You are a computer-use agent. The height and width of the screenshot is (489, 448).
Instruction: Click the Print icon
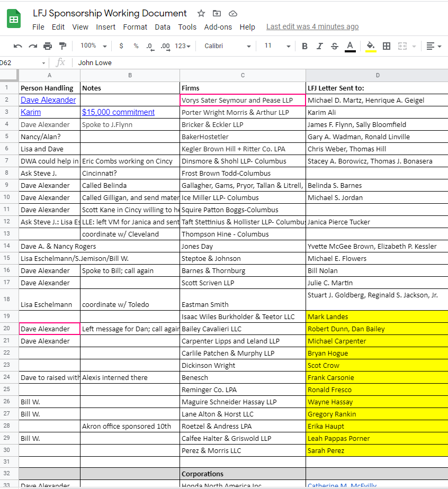tap(48, 46)
